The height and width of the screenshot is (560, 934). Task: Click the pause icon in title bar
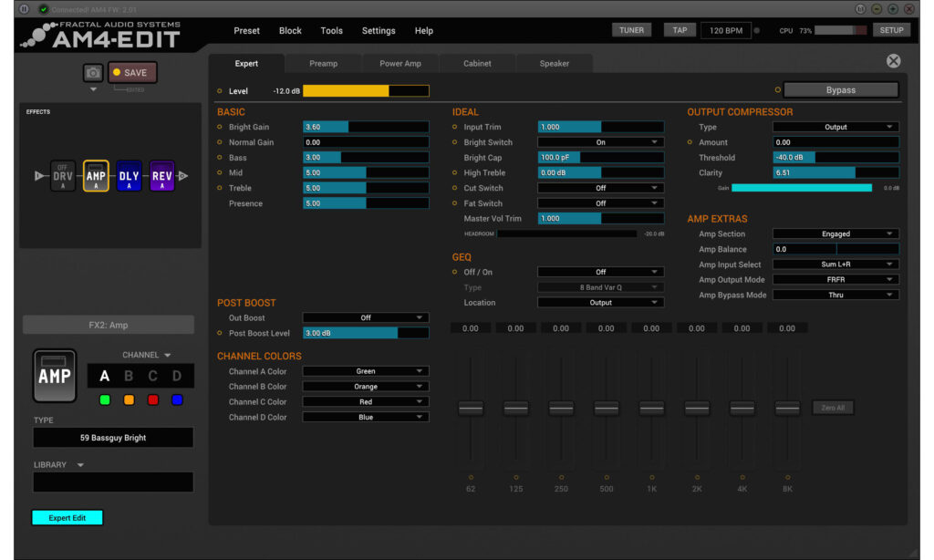tap(24, 9)
